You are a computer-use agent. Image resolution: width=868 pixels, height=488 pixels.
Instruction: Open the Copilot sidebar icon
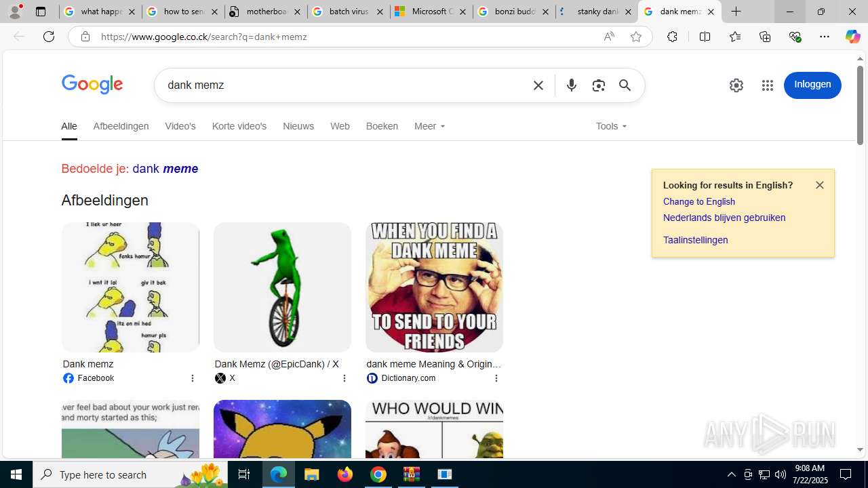coord(852,37)
